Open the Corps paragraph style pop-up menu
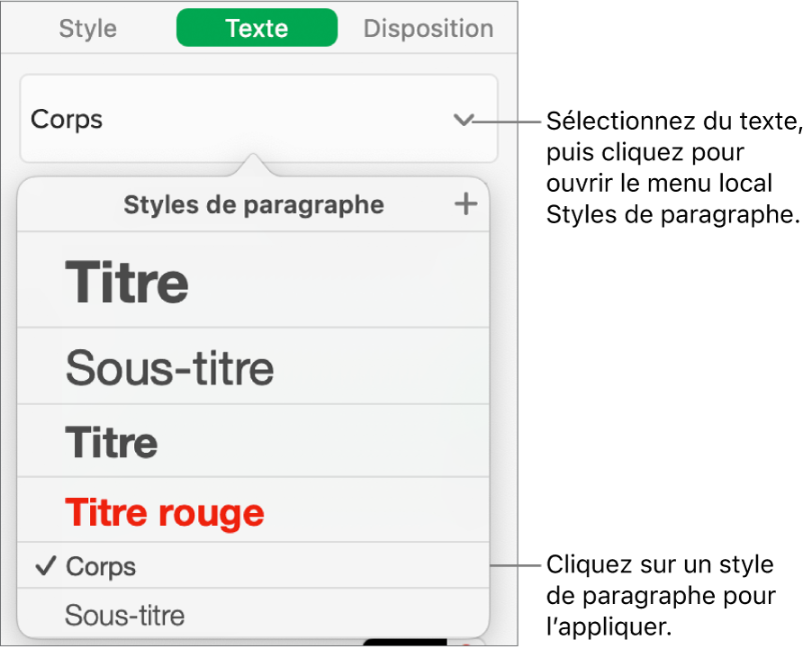This screenshot has height=649, width=812. [x=257, y=119]
